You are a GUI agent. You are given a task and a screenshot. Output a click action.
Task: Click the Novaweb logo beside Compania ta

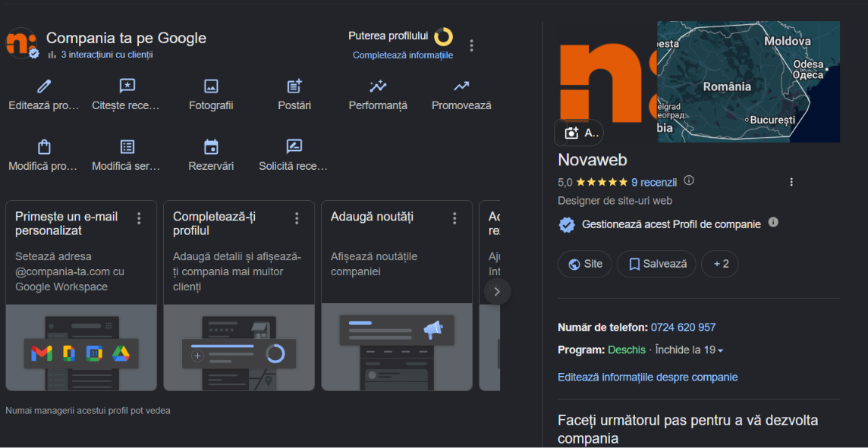pos(21,44)
